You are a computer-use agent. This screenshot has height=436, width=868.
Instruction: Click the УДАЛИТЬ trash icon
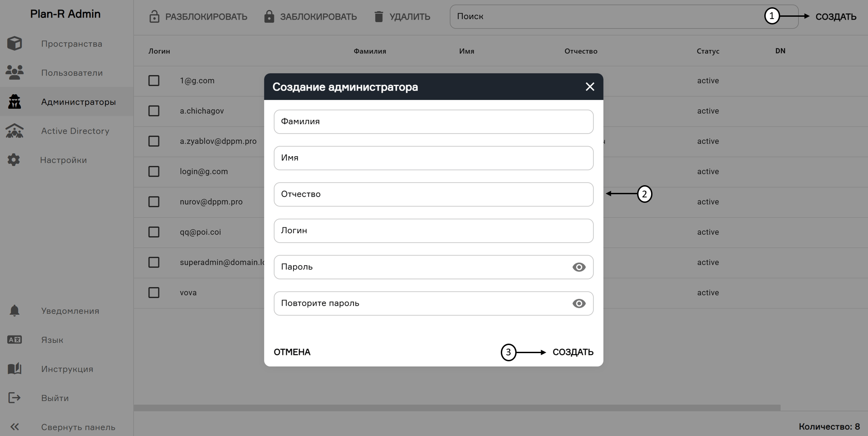tap(379, 16)
